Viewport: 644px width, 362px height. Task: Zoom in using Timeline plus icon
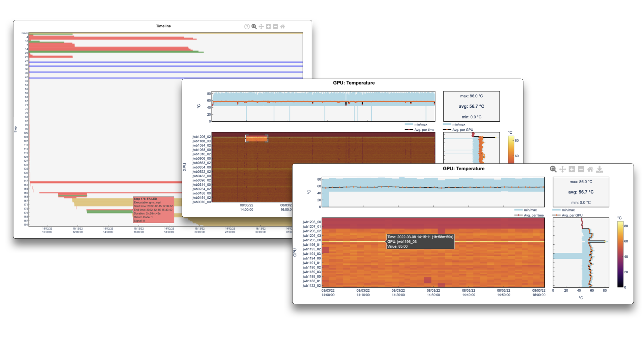pyautogui.click(x=268, y=26)
